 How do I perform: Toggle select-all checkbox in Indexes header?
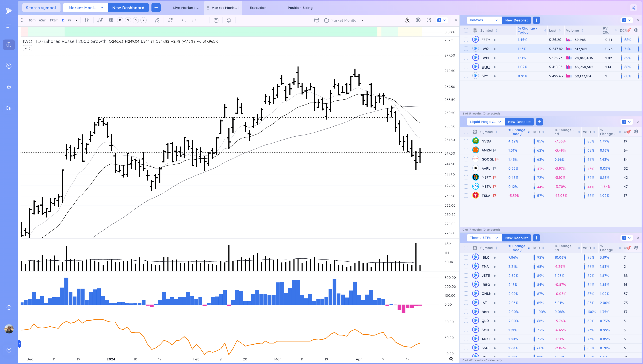(x=466, y=30)
